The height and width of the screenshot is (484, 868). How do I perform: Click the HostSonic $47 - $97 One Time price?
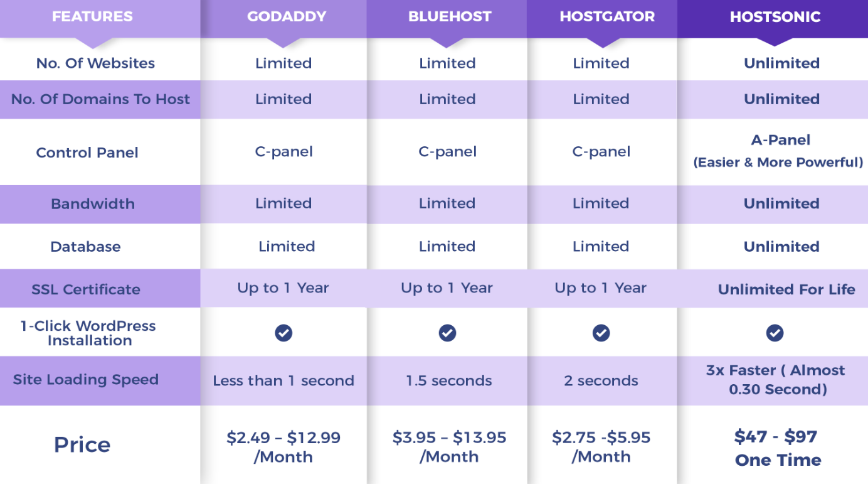pos(778,448)
